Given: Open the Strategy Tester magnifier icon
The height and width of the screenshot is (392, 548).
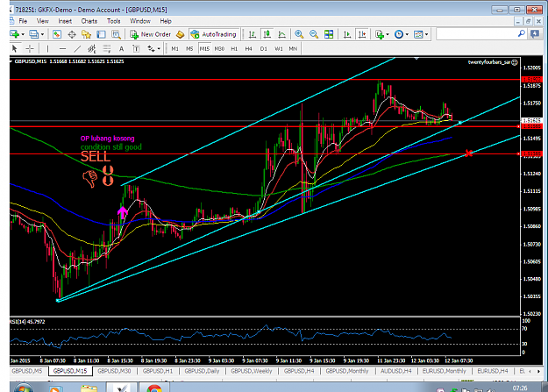Looking at the screenshot, I should (x=116, y=34).
